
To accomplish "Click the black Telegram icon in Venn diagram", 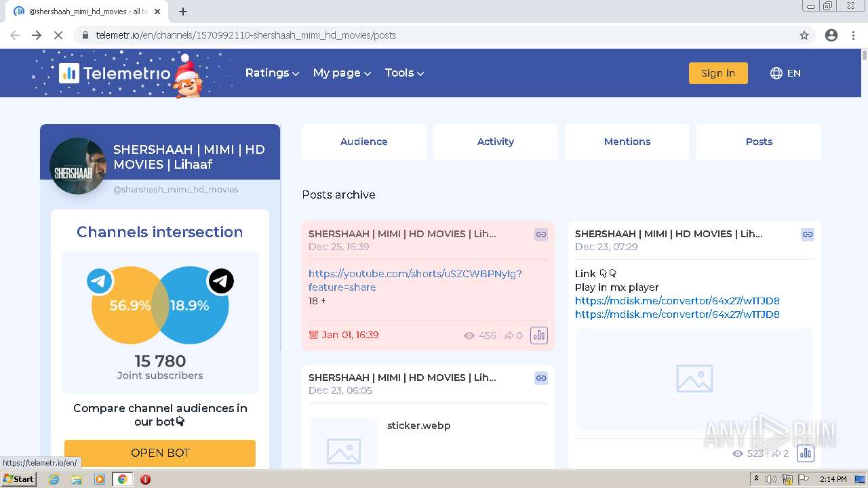I will 221,281.
